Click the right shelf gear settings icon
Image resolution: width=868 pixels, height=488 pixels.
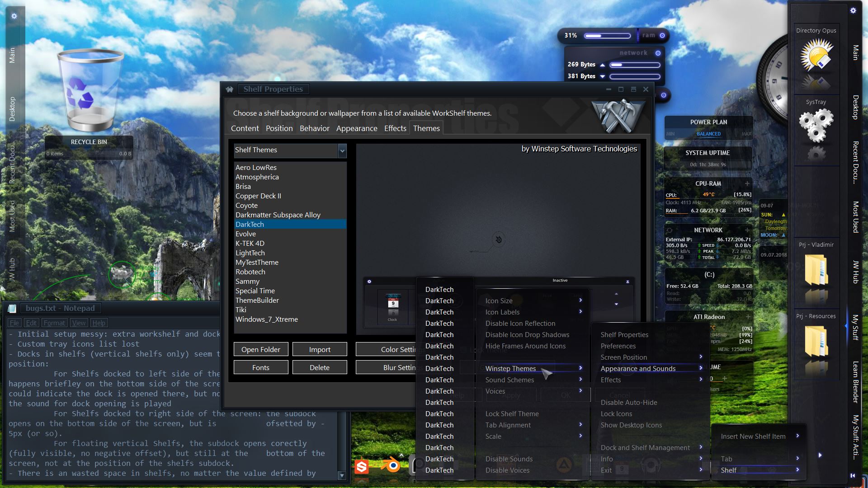(x=853, y=10)
